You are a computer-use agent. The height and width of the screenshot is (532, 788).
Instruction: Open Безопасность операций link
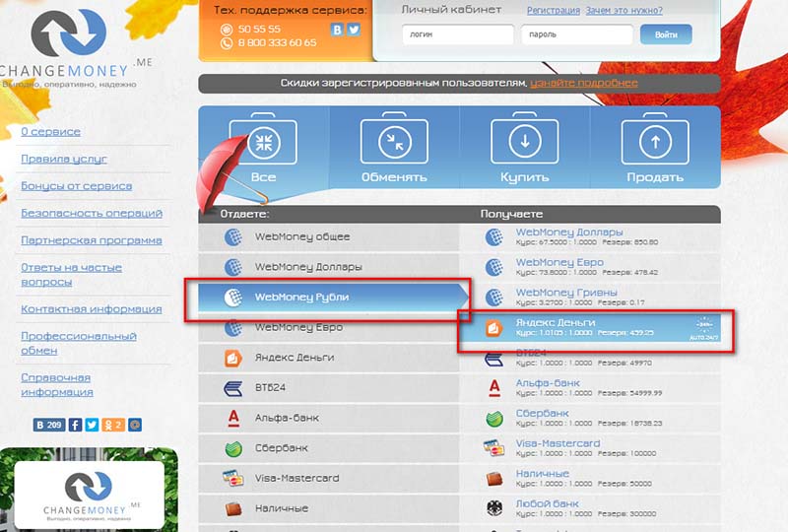(x=92, y=213)
